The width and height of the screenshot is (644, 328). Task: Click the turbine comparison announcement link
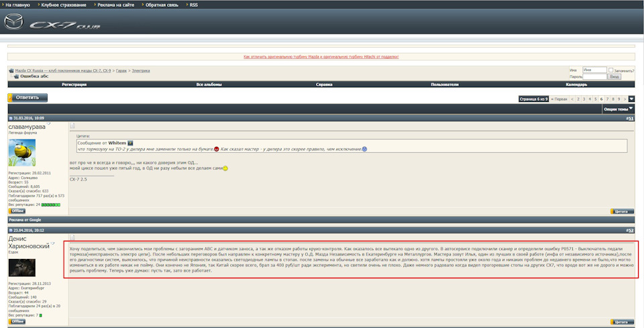pos(321,57)
